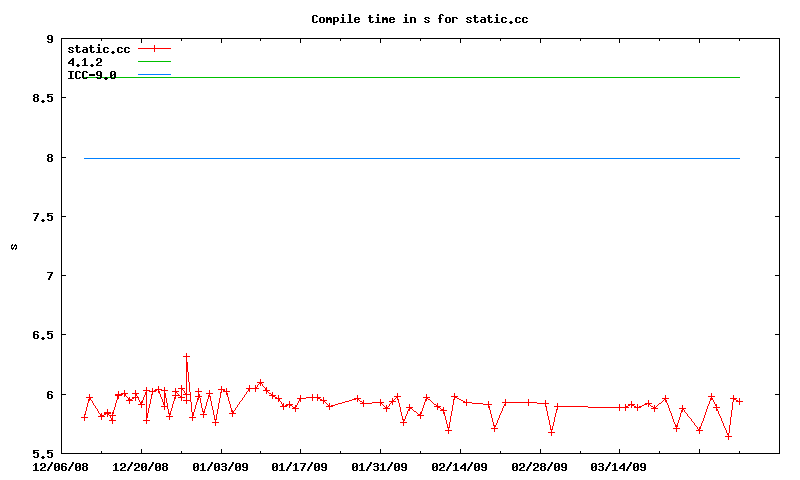
Task: Click the line sample beside the 4.1.2 legend
Action: [155, 62]
